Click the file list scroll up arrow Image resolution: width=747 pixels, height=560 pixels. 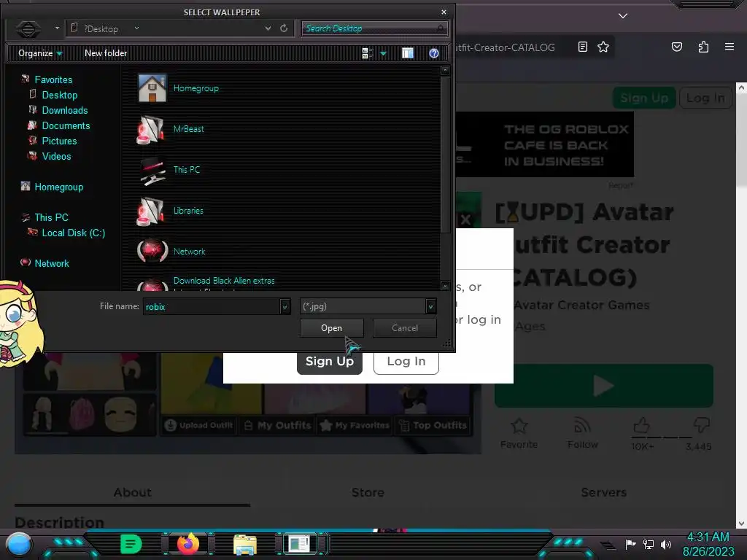coord(445,71)
